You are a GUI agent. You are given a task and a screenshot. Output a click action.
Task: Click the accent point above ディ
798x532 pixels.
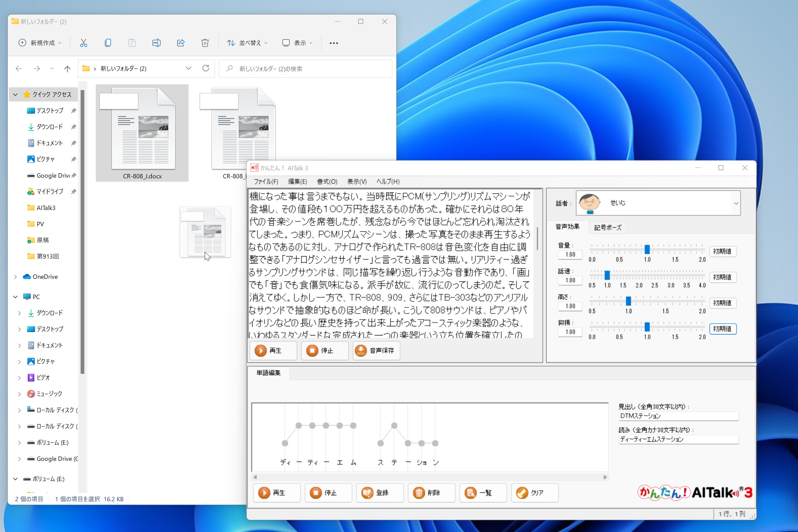(x=285, y=443)
